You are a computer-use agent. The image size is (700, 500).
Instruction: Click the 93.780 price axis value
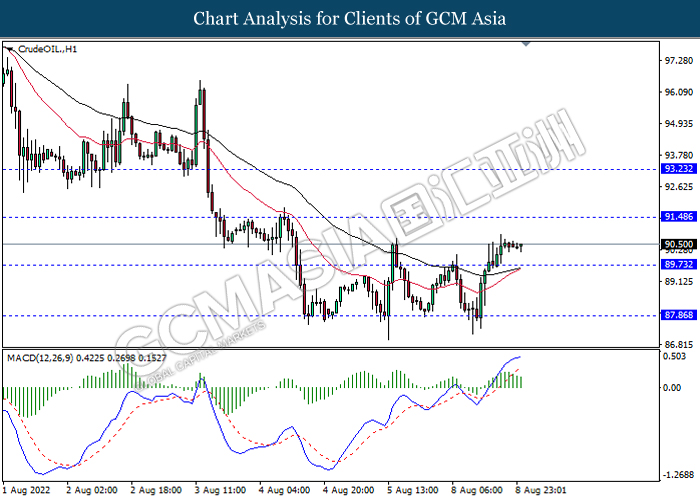(679, 155)
